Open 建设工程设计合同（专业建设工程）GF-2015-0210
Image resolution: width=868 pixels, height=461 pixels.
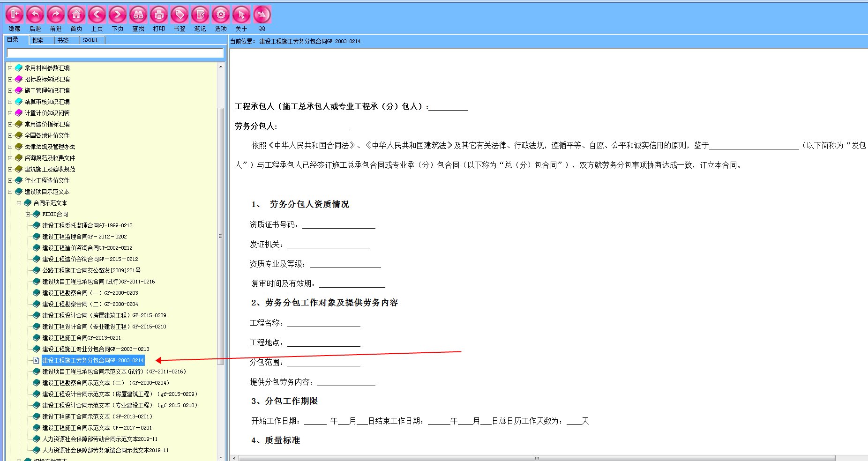click(x=104, y=327)
